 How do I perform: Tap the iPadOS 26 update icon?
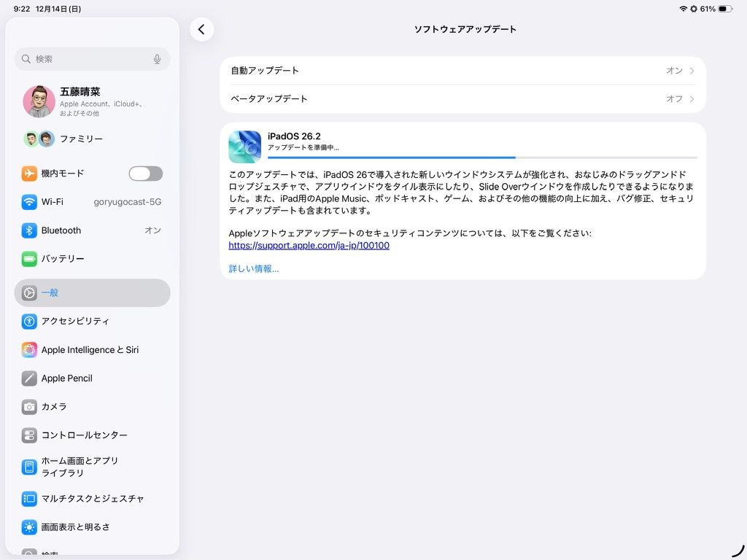click(245, 147)
